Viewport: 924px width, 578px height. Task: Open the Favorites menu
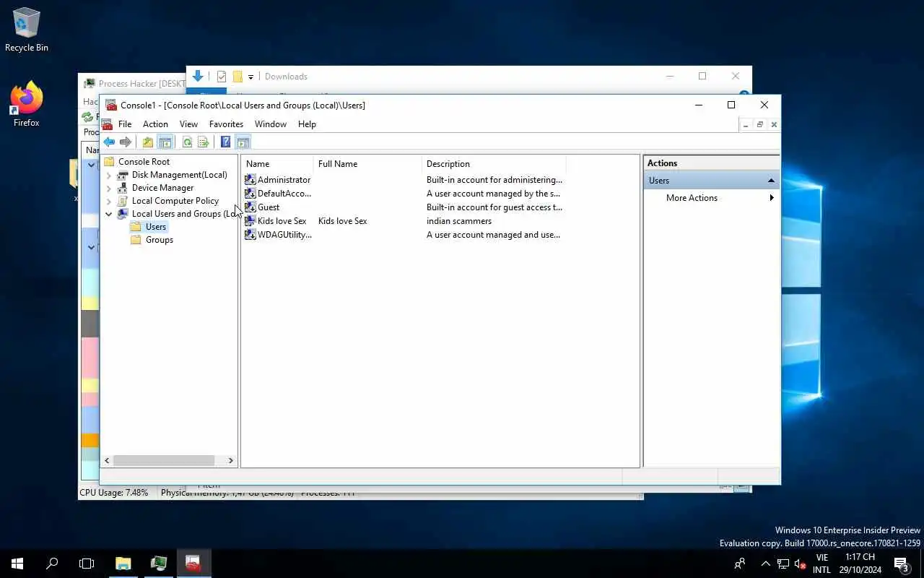[226, 124]
